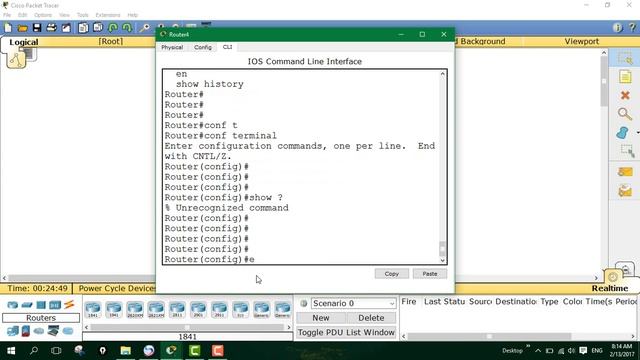Activate the red Delete tool
This screenshot has width=640, height=360.
625,95
